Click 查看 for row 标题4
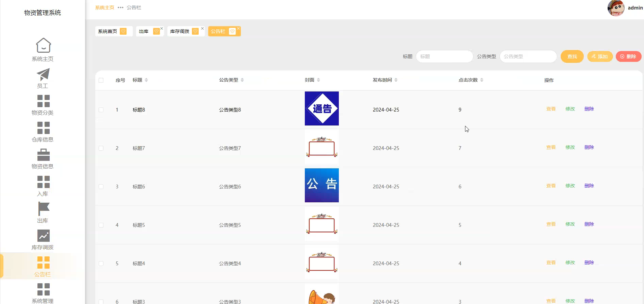The width and height of the screenshot is (644, 304). tap(551, 263)
